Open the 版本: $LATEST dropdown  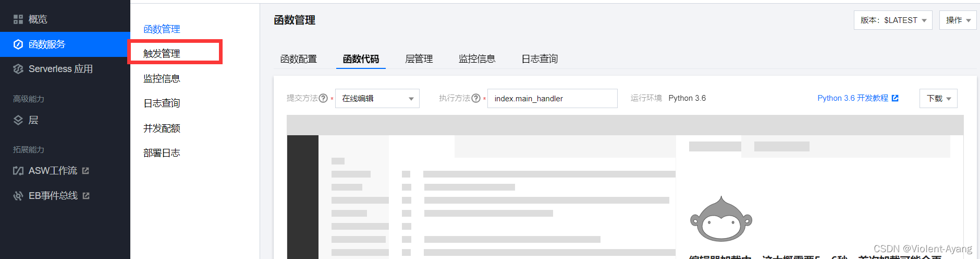(893, 20)
